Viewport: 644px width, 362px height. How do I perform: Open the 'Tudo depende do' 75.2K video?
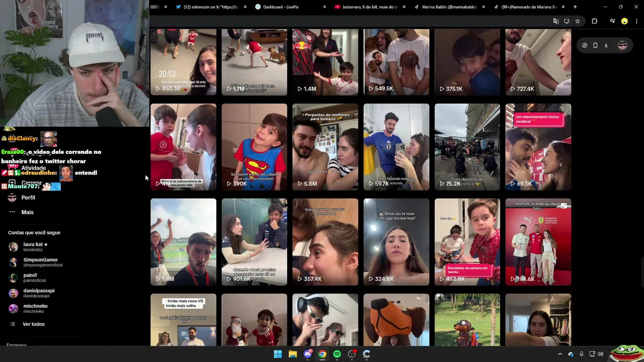(x=467, y=147)
